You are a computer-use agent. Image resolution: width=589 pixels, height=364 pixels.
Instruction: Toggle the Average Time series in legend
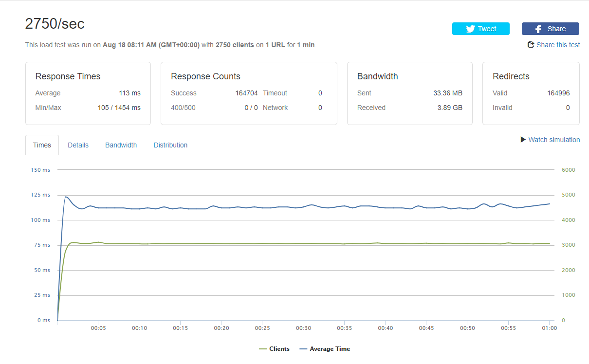[x=330, y=349]
